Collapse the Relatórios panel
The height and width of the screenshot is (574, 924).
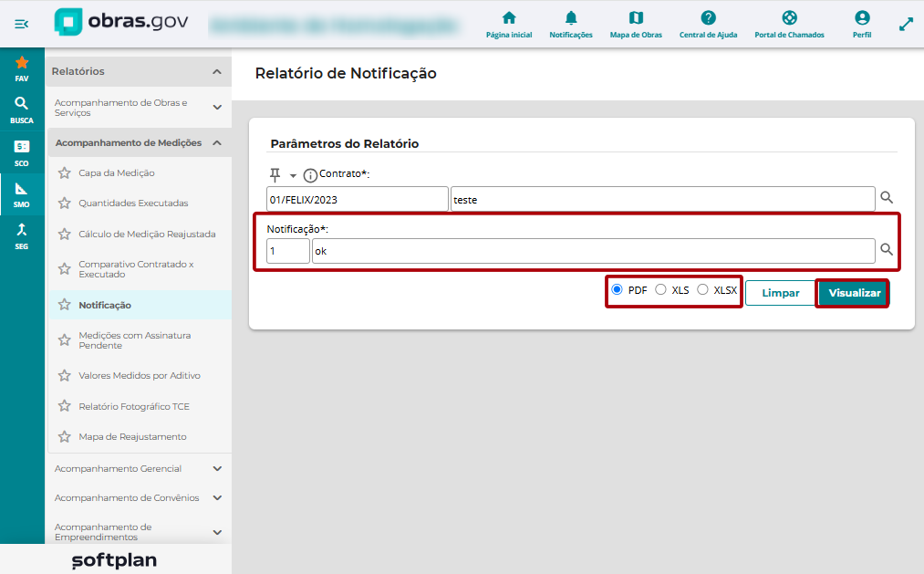point(217,71)
